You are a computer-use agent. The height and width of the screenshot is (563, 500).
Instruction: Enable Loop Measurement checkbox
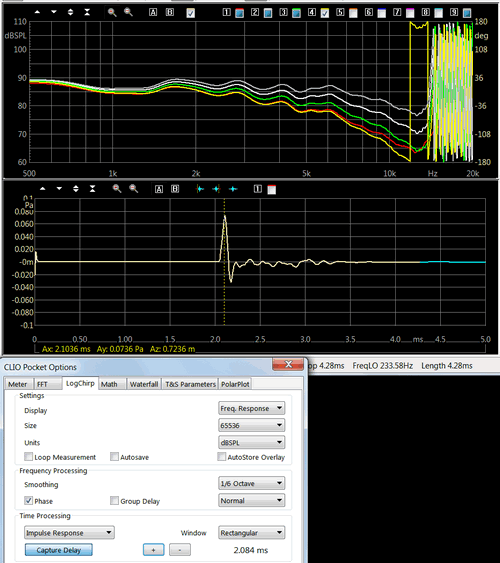28,457
